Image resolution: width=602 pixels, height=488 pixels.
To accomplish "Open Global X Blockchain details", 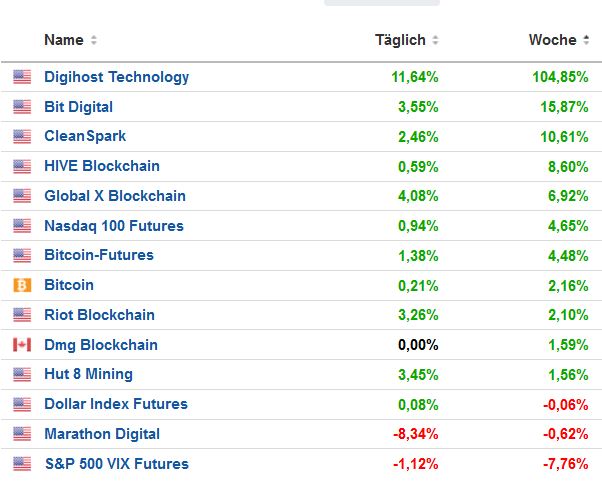I will (x=114, y=196).
